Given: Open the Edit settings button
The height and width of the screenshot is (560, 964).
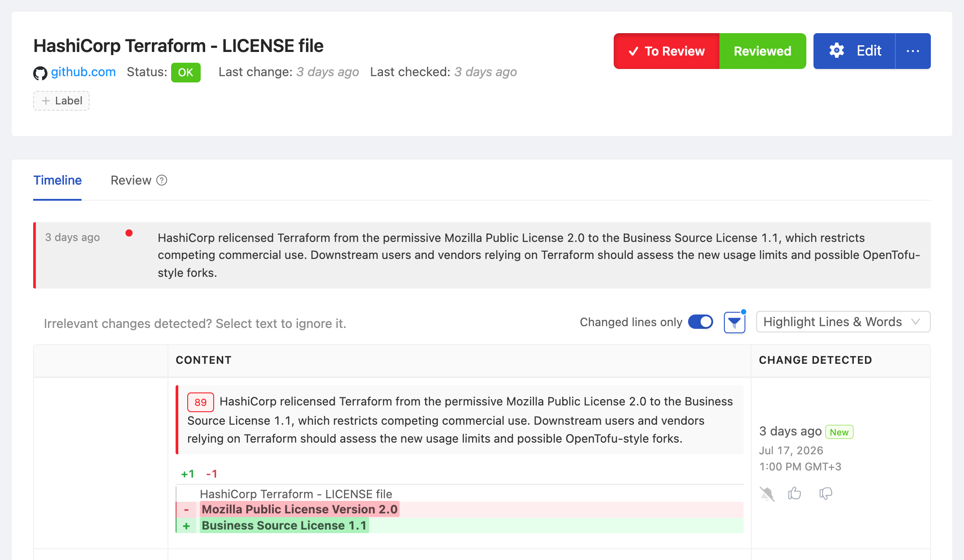Looking at the screenshot, I should pyautogui.click(x=854, y=51).
